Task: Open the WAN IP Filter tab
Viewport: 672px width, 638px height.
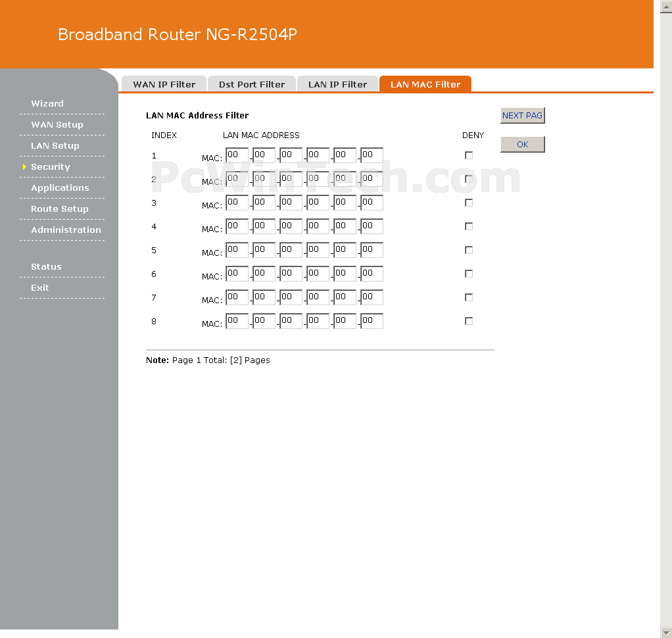Action: pos(164,84)
